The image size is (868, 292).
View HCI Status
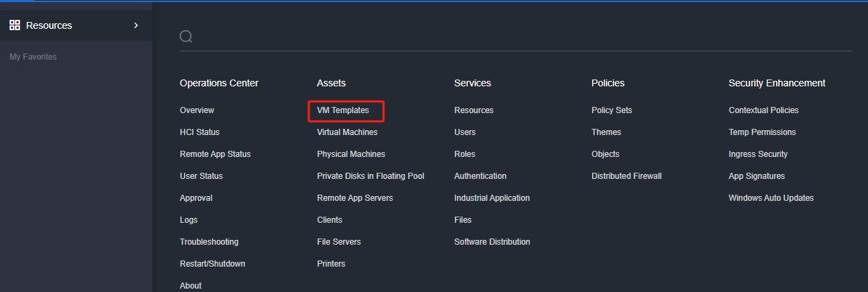click(200, 132)
